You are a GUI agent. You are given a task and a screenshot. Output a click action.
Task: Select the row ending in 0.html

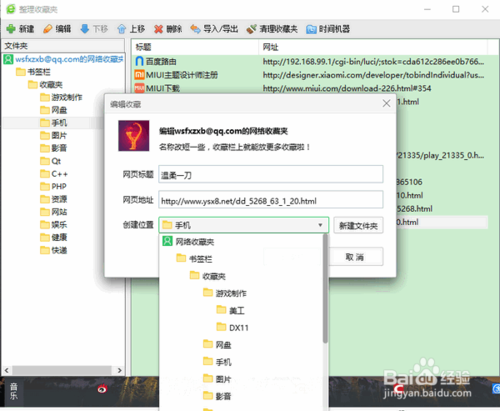tap(442, 222)
